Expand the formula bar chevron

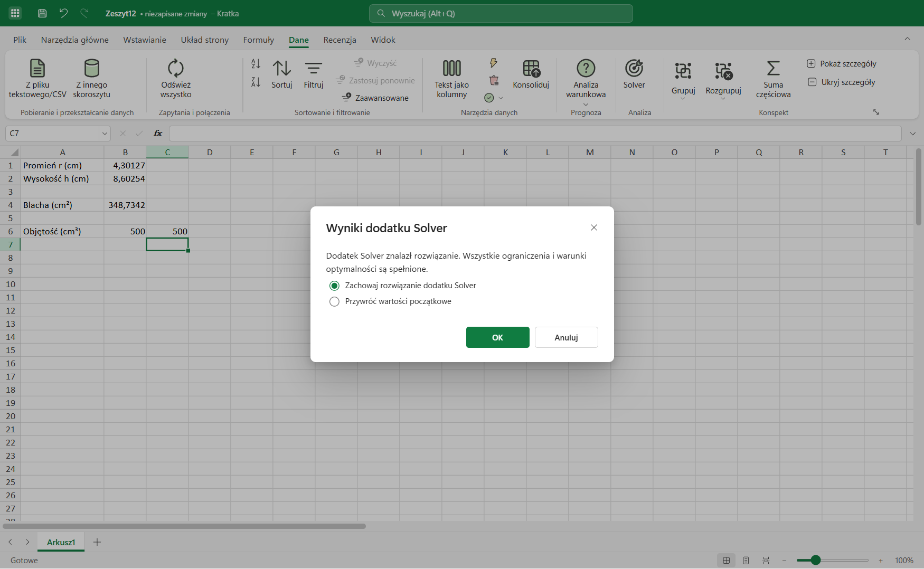tap(912, 134)
